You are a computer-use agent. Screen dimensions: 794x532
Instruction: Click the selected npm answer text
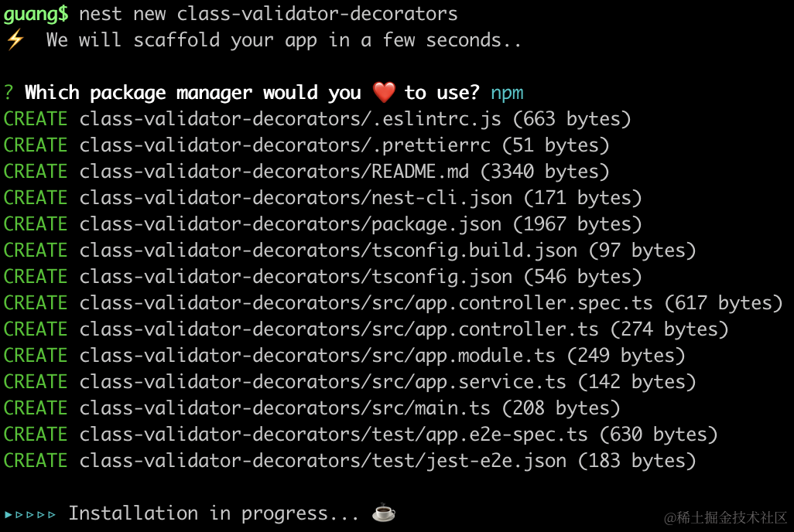(507, 93)
